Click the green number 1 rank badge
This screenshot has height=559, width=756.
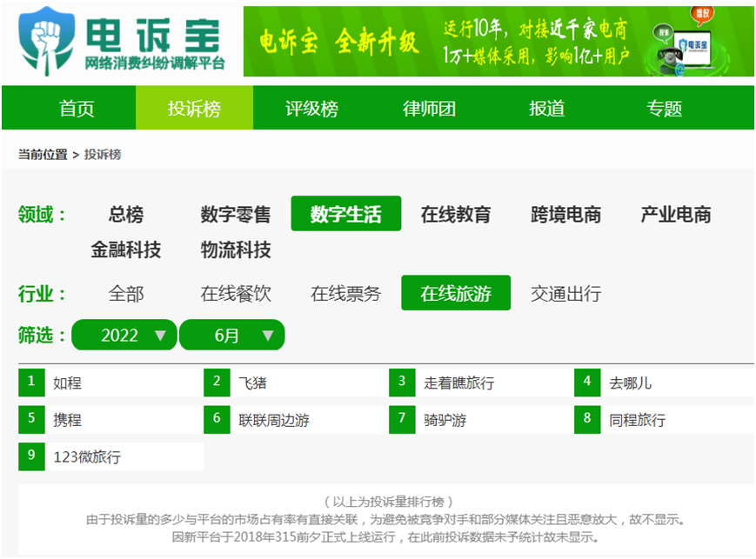coord(31,382)
